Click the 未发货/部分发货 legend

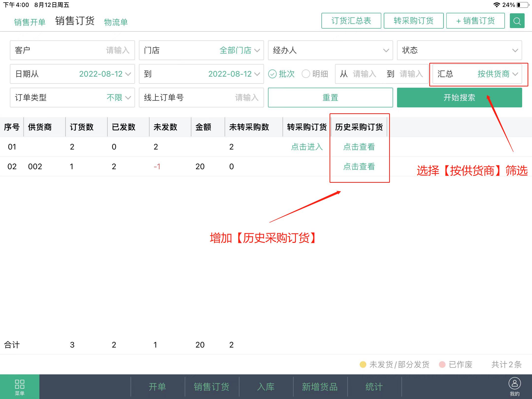click(x=395, y=365)
